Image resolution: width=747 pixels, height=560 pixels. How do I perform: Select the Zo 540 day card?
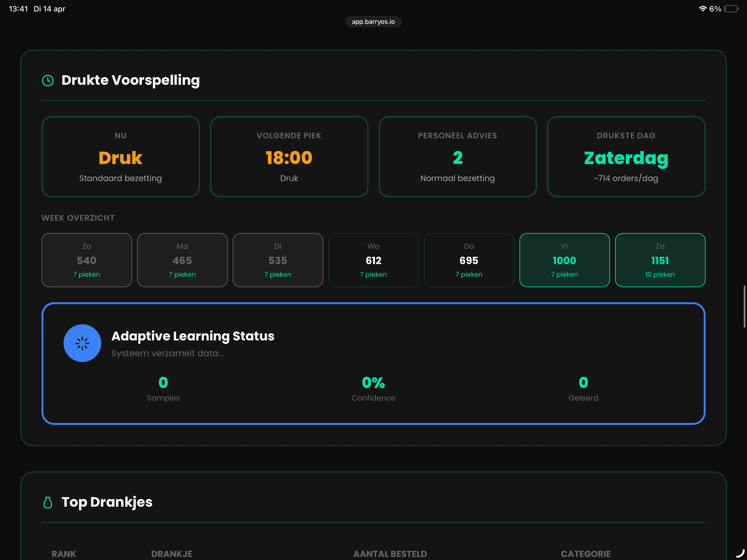86,260
